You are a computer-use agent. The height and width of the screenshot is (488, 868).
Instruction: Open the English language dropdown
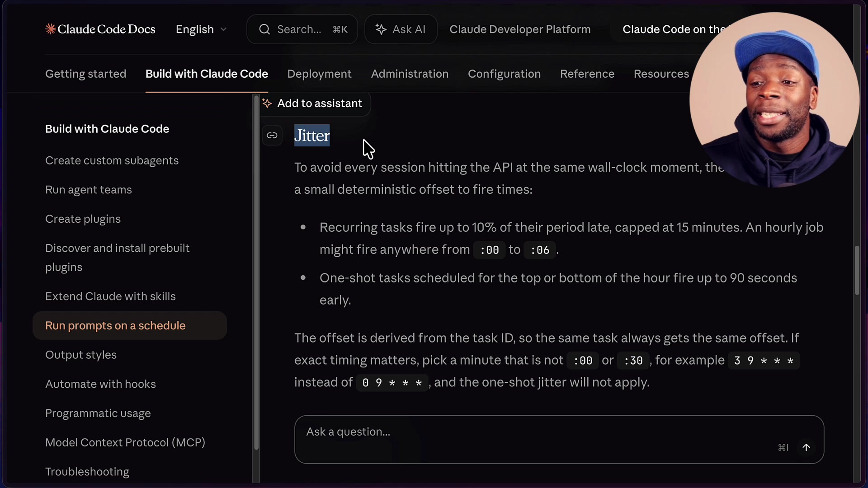point(194,29)
